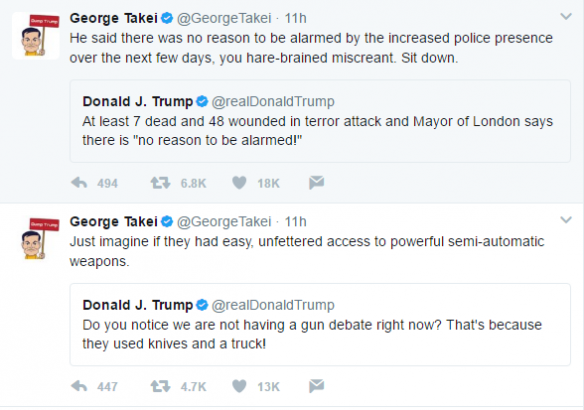Screen dimensions: 584x410
Task: Retweet the tweet with 4.7K retweets
Action: click(x=161, y=386)
